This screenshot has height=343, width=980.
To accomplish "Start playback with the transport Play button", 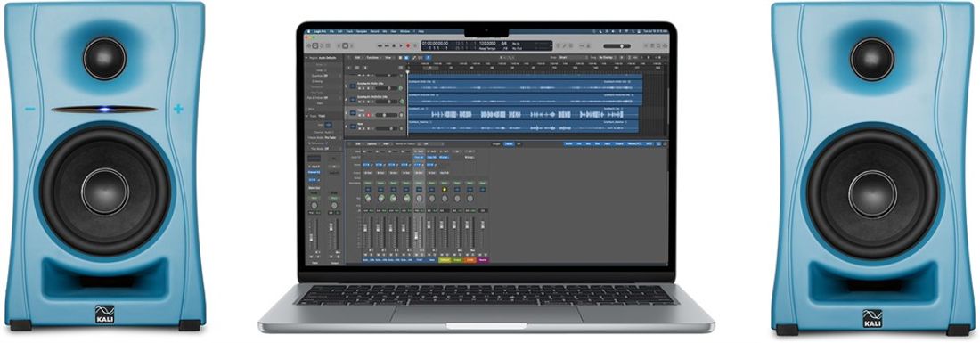I will pos(401,45).
